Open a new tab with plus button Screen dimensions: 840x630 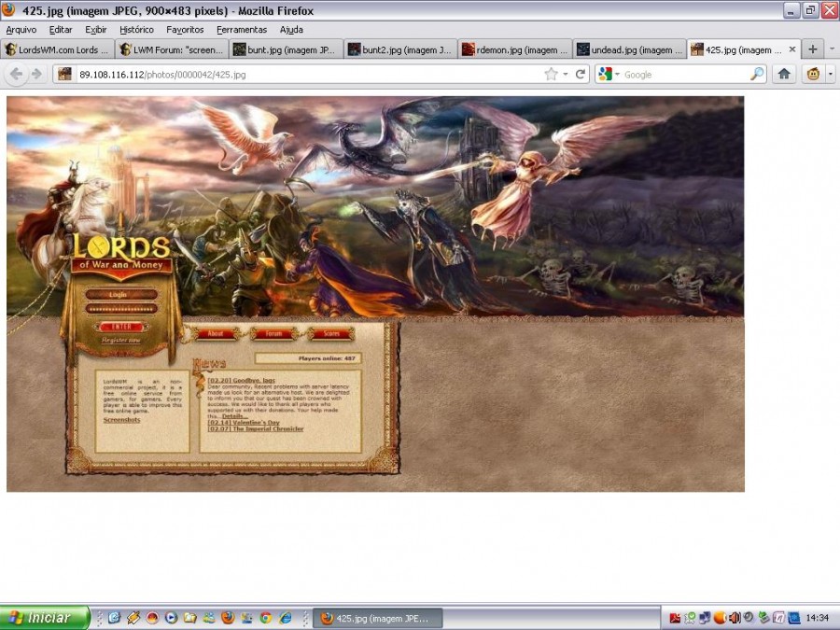[813, 49]
